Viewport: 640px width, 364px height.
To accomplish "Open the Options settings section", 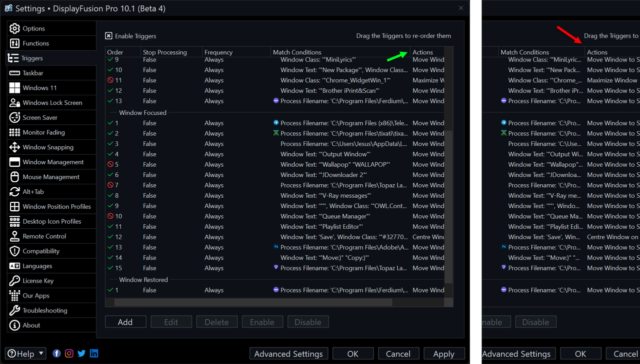I will point(51,28).
